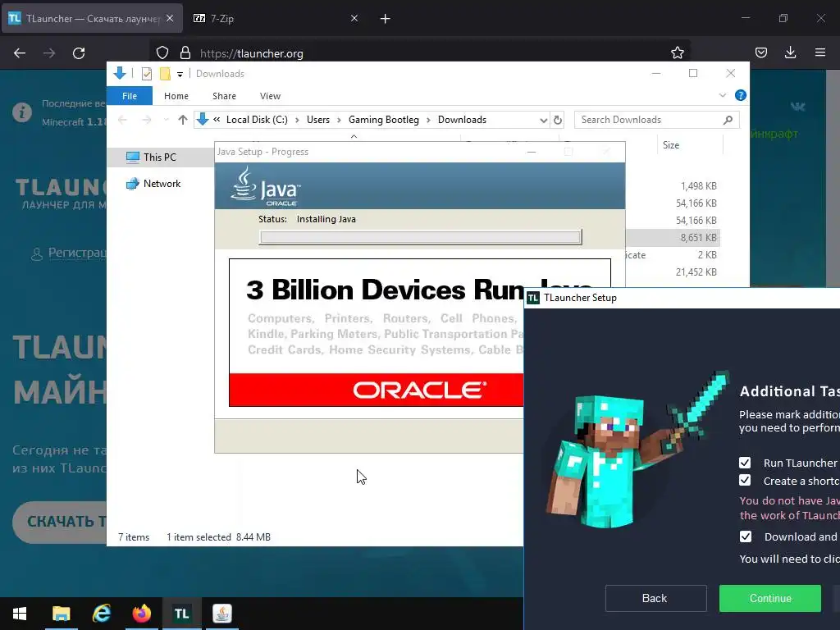Screen dimensions: 840x630
Task: Open the Quick Access Toolbar dropdown
Action: coord(180,75)
